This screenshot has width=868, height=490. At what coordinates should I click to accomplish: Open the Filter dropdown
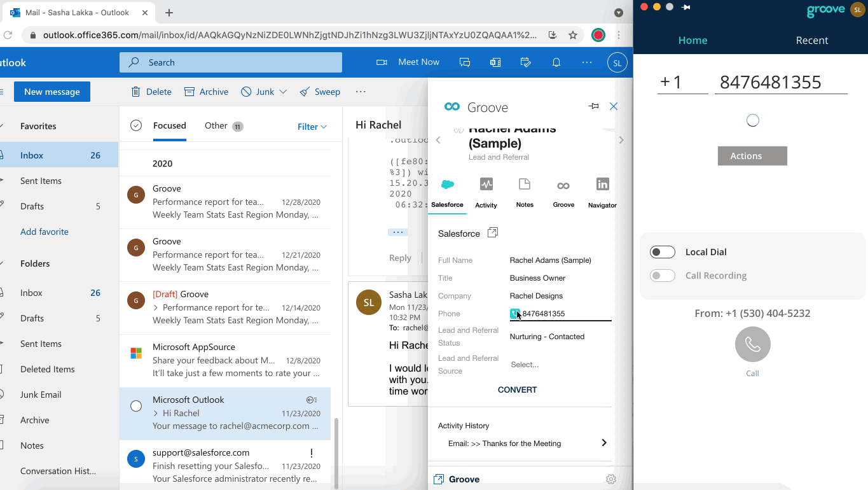[x=312, y=127]
